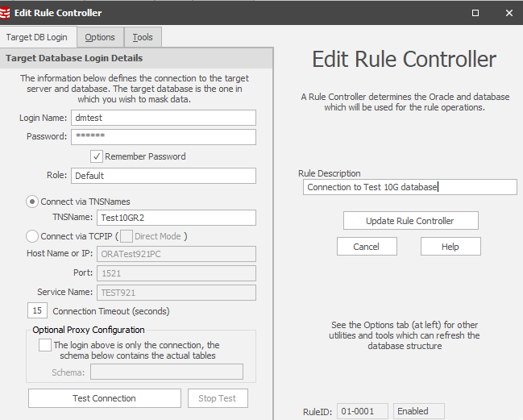Click the Role field showing Default
Screen dimensions: 523x420
pos(163,176)
